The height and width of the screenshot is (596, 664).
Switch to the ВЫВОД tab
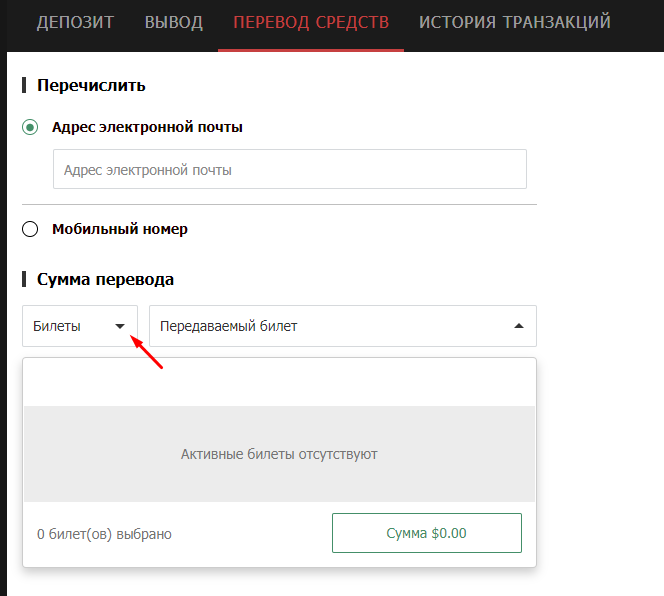[x=174, y=22]
